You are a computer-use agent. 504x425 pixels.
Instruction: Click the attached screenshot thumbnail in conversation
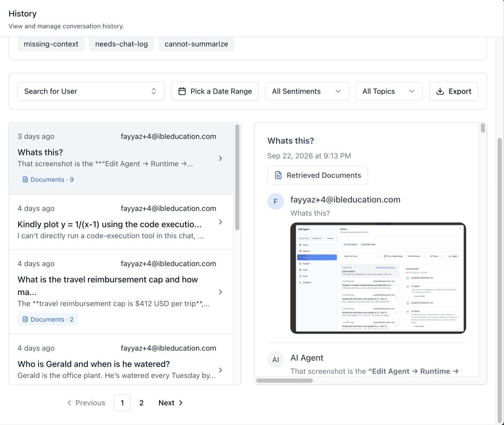coord(378,278)
